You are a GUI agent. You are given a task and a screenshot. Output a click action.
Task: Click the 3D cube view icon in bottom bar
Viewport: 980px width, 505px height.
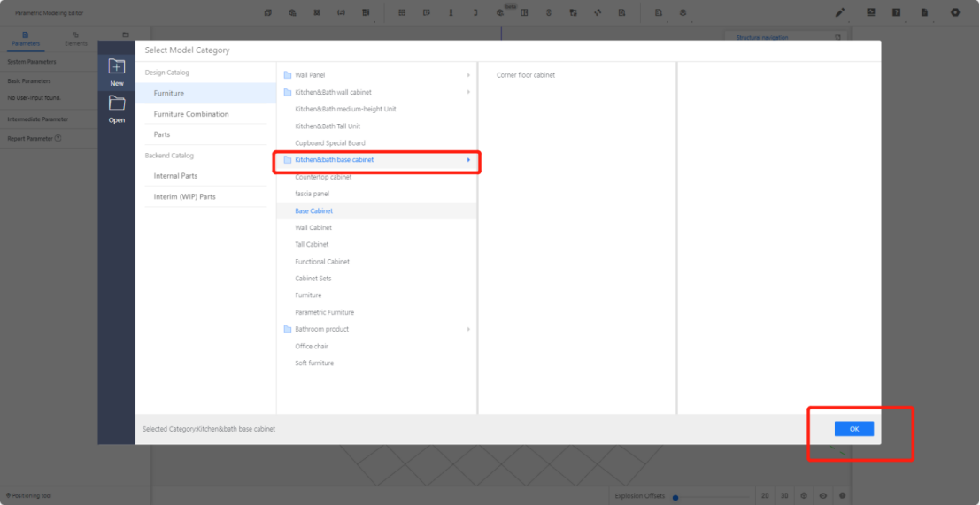pyautogui.click(x=803, y=496)
